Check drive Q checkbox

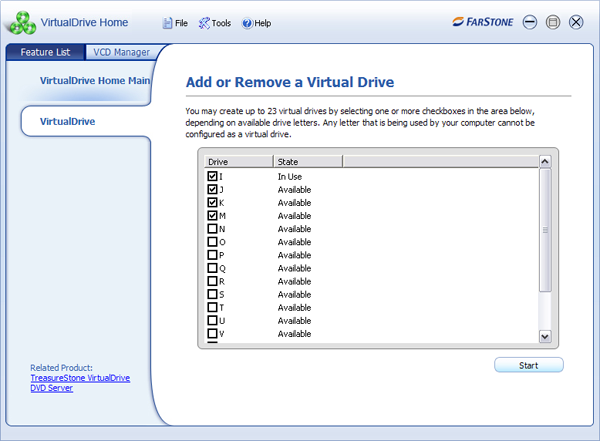[212, 268]
